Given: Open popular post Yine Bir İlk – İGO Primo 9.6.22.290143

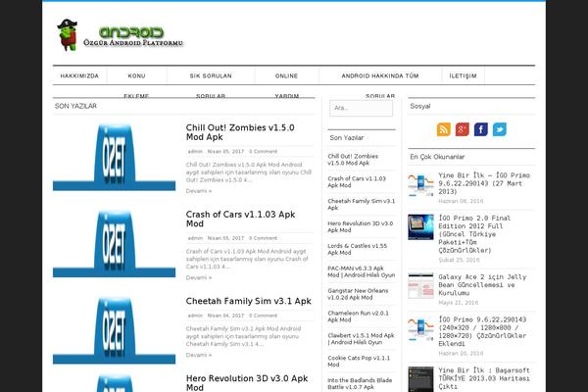Looking at the screenshot, I should [x=484, y=183].
